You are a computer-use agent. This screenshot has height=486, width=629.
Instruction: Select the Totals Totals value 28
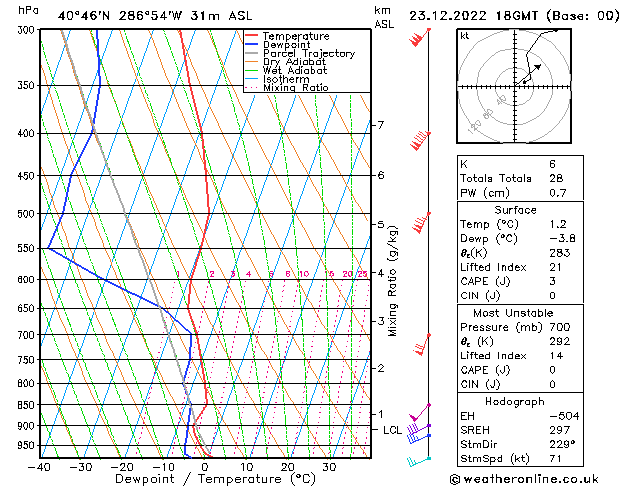(x=556, y=178)
